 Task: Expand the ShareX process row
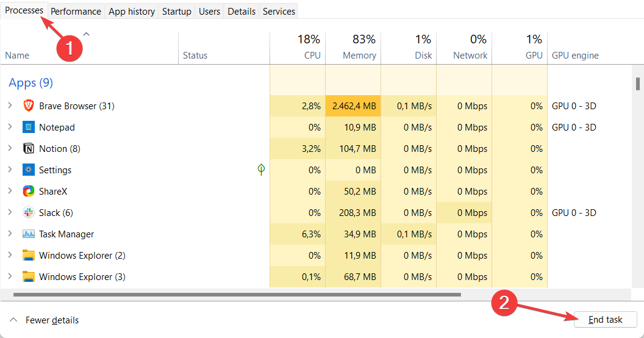(10, 191)
